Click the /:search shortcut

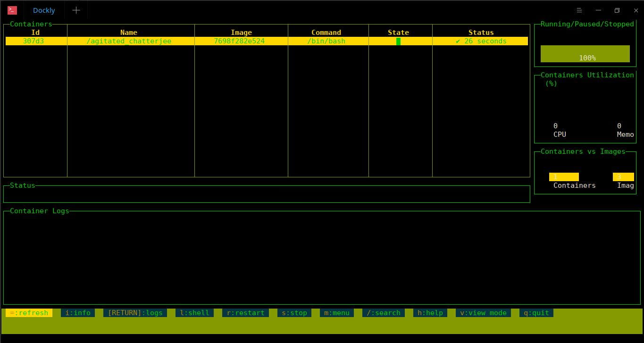tap(384, 313)
